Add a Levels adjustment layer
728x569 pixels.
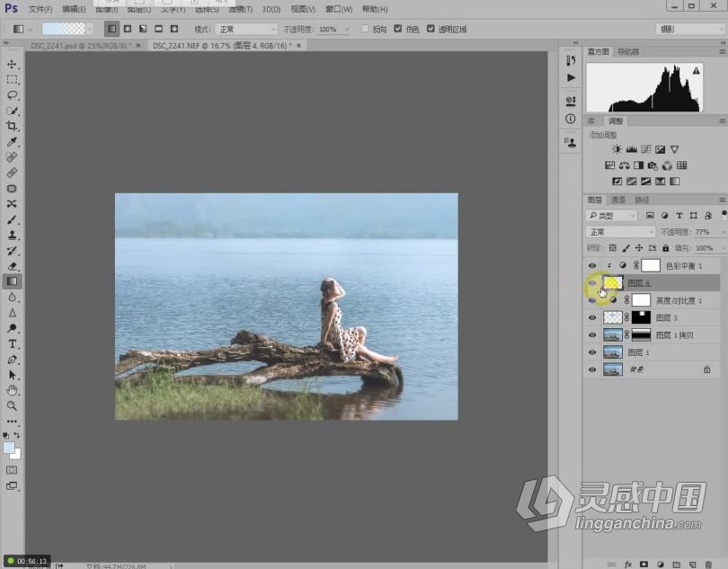632,149
